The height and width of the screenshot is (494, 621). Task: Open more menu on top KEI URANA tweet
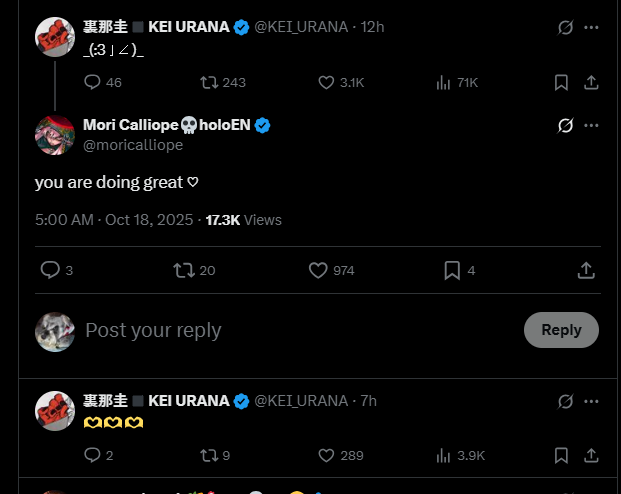click(x=591, y=27)
